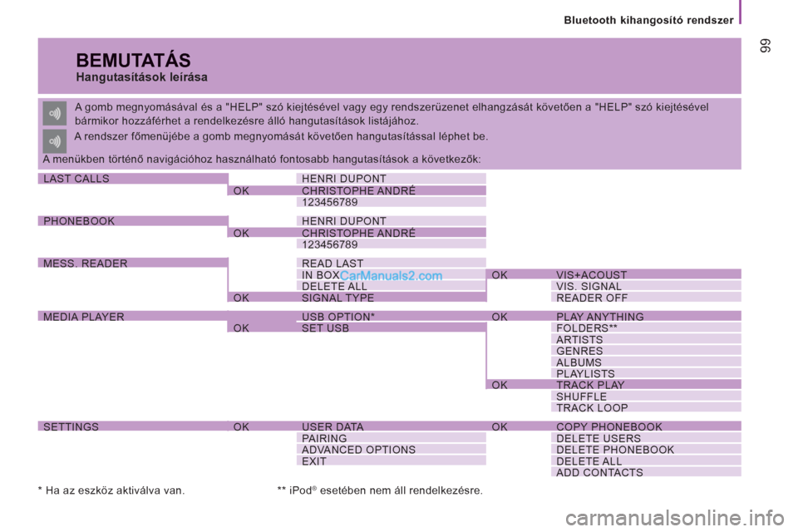798x532 pixels.
Task: Click the page number 99
Action: point(765,46)
